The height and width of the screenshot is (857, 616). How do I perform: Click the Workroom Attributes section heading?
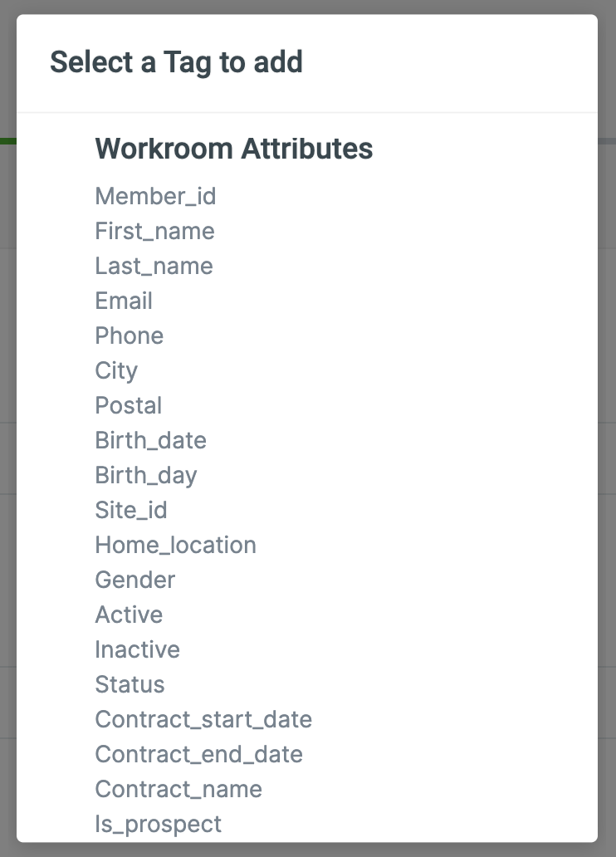(x=233, y=149)
